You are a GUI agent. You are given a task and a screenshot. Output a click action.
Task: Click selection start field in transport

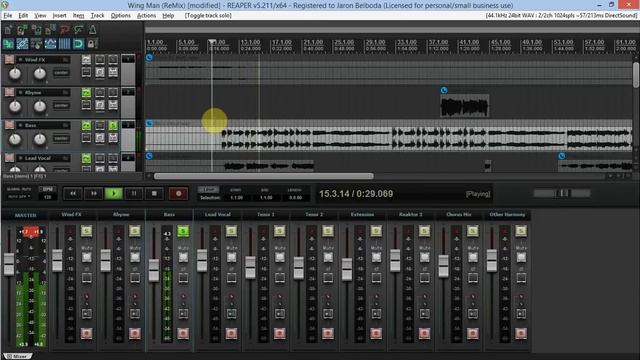click(x=236, y=198)
